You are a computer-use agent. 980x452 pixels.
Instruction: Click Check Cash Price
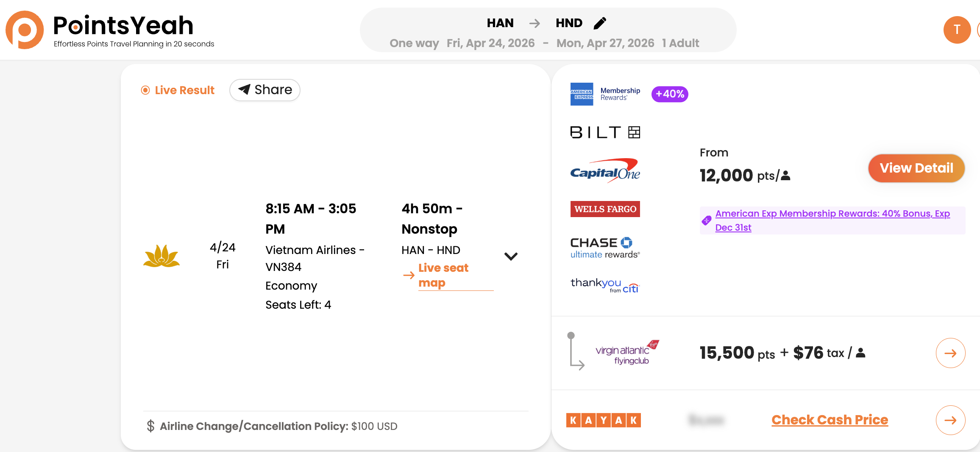(x=829, y=420)
